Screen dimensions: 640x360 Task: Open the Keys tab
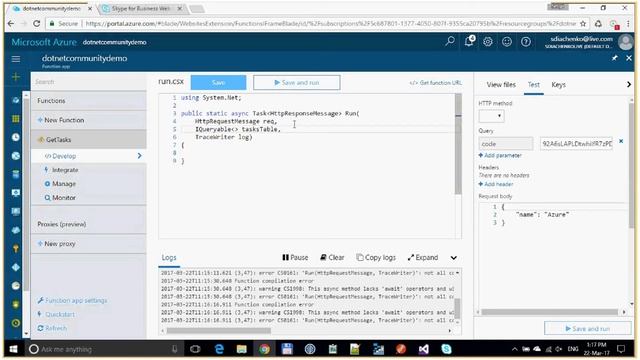558,85
